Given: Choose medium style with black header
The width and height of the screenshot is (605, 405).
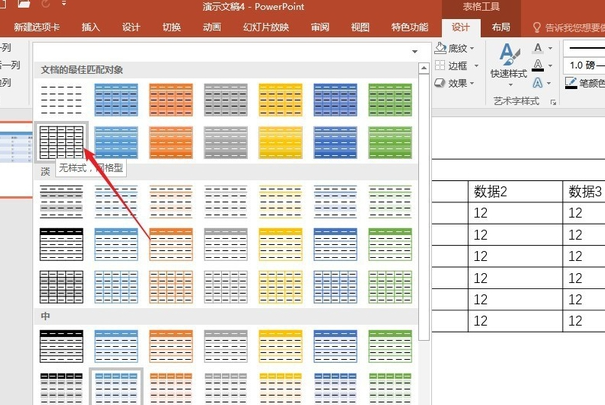Looking at the screenshot, I should click(61, 346).
